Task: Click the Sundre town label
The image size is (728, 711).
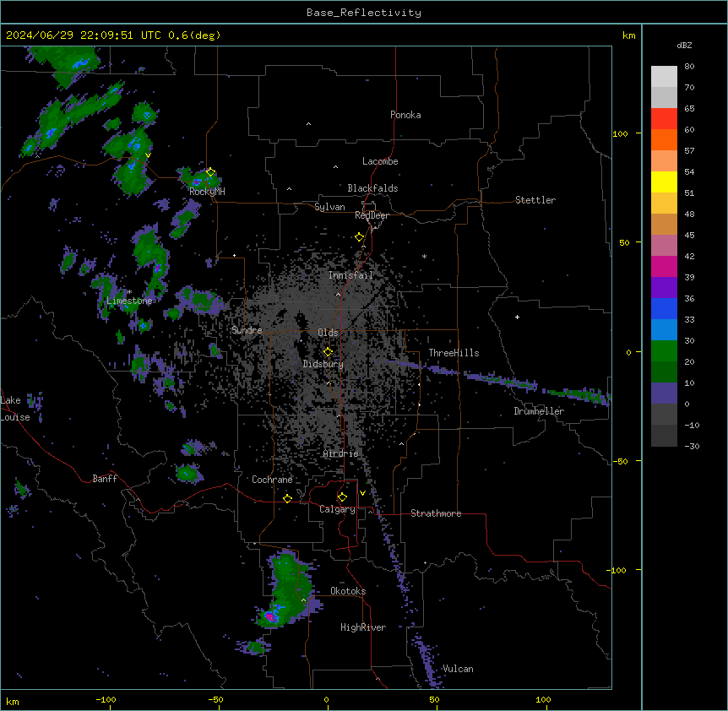Action: [x=247, y=330]
